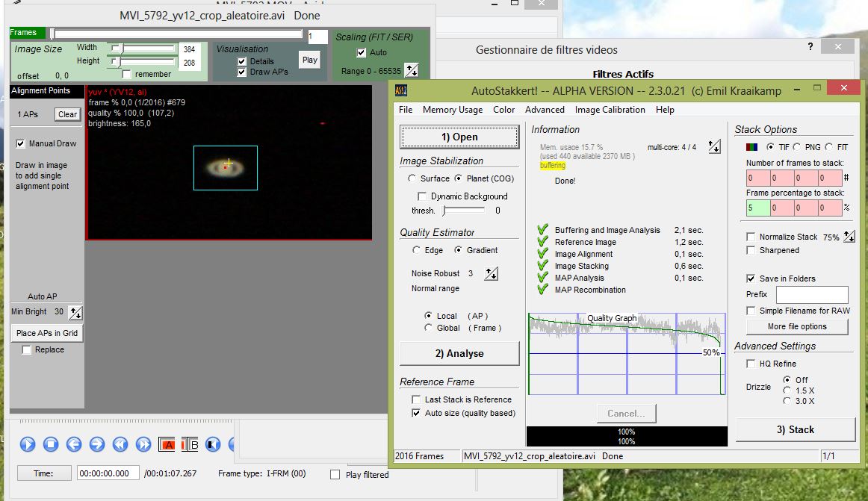
Task: Adjust the thresh. slider
Action: click(x=464, y=211)
